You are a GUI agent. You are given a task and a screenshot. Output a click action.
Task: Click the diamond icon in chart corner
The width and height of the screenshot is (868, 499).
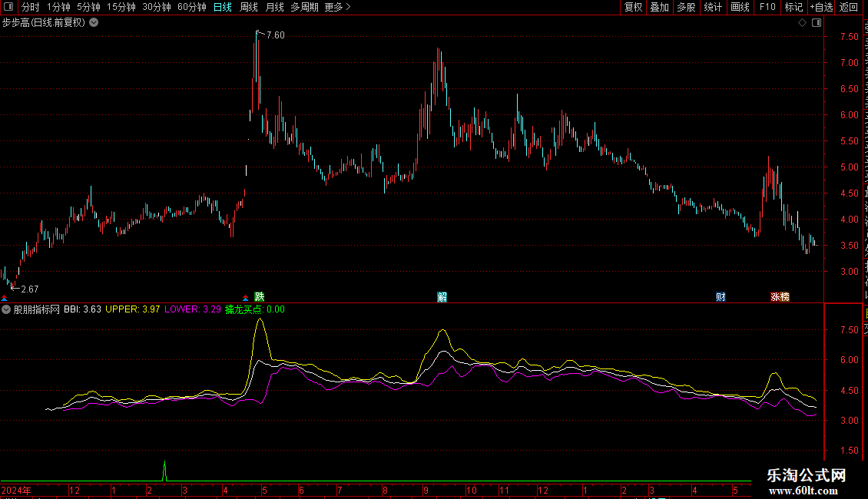pos(802,23)
